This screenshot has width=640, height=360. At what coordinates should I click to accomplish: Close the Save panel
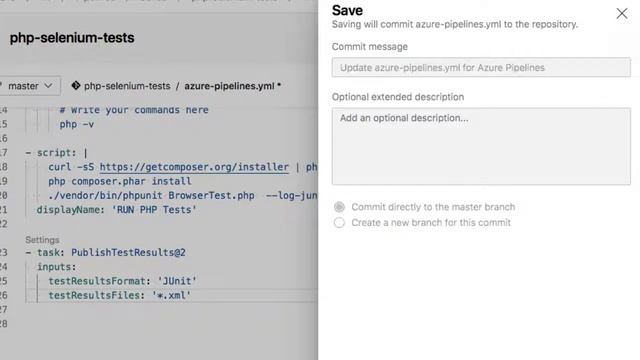(x=622, y=13)
